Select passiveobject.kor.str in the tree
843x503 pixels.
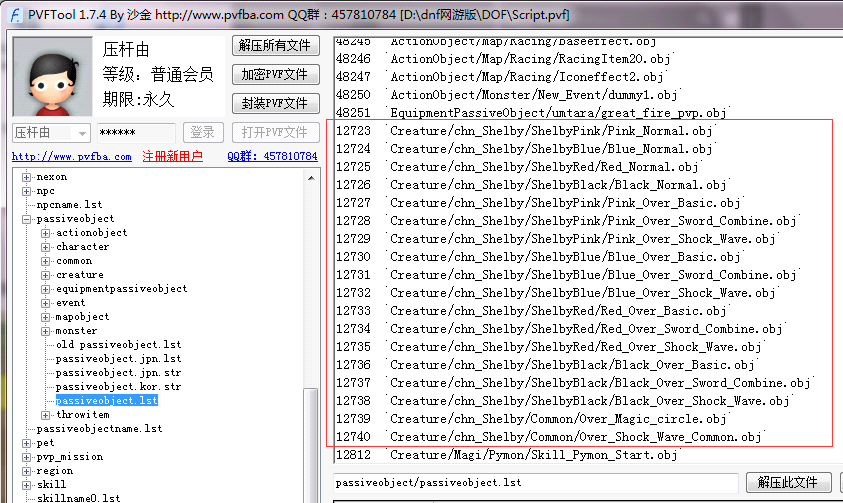pyautogui.click(x=118, y=386)
